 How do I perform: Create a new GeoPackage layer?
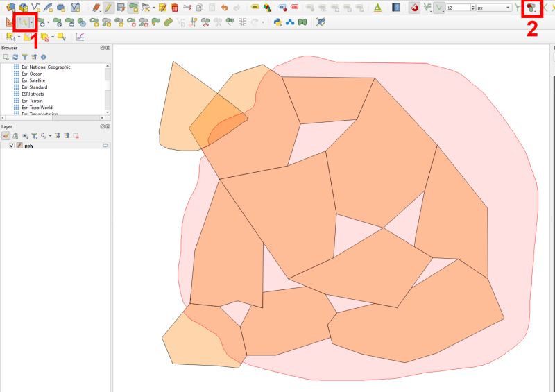[23, 7]
